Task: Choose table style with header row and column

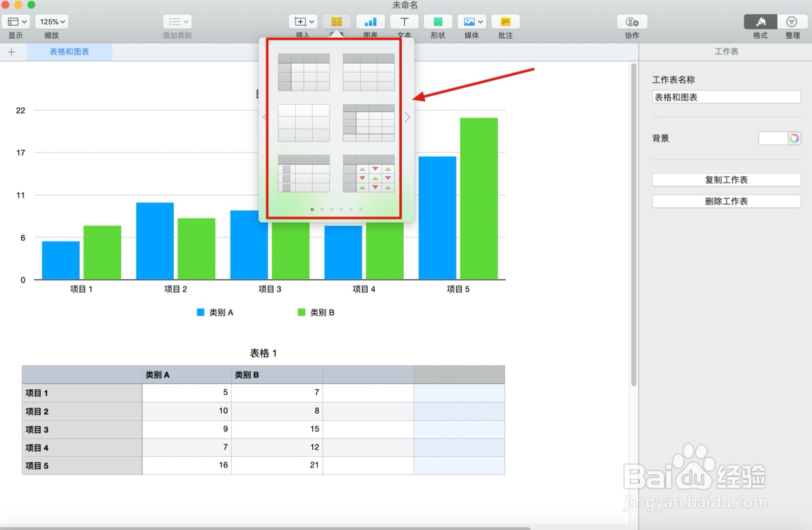Action: (x=304, y=72)
